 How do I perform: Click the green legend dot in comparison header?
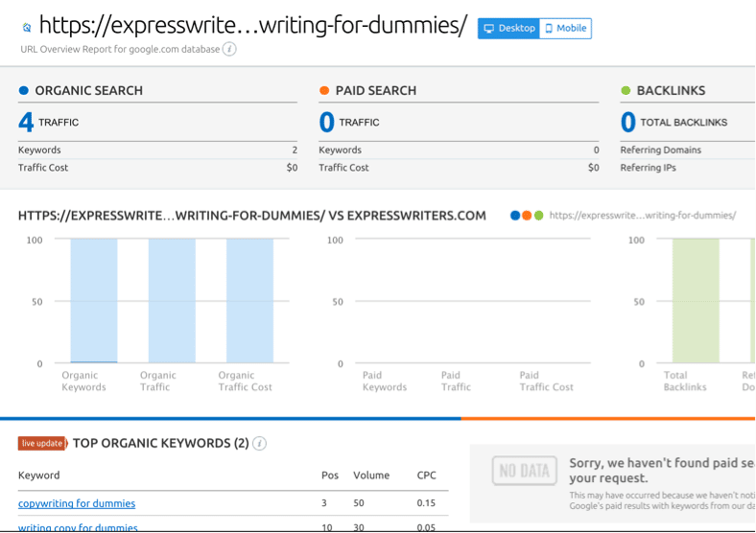[538, 216]
